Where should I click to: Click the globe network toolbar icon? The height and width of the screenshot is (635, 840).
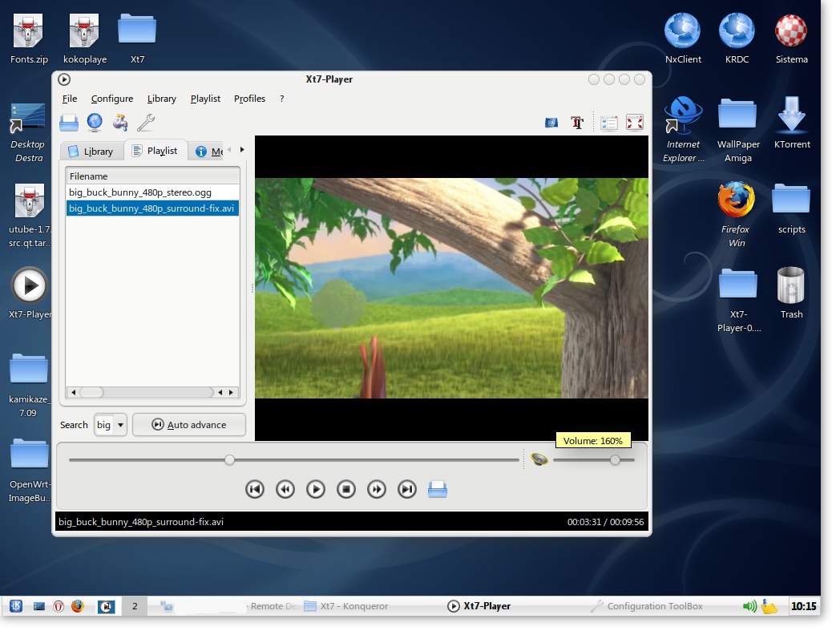click(x=95, y=123)
